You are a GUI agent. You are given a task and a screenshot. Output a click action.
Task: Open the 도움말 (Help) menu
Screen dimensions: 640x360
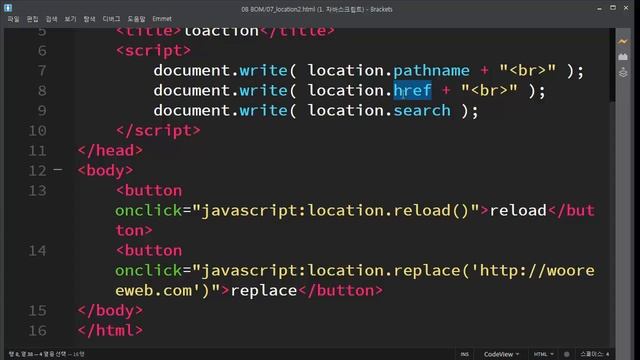(x=136, y=19)
